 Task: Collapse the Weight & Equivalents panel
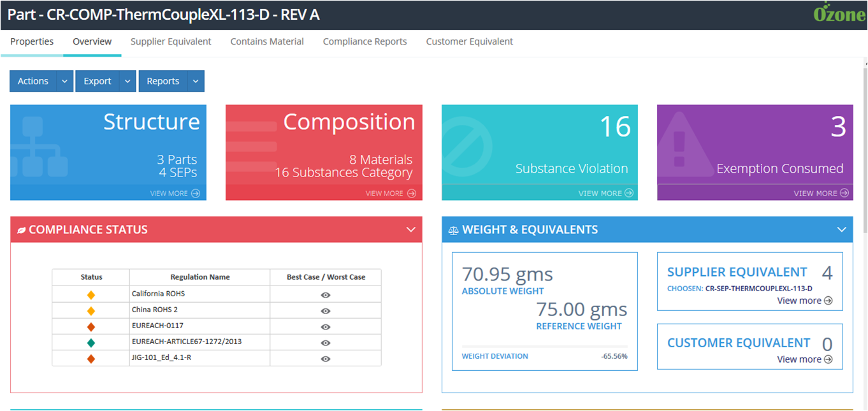click(x=841, y=230)
